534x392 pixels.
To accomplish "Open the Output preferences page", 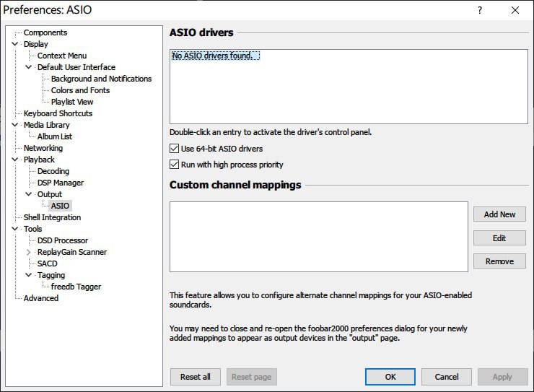I will coord(50,194).
